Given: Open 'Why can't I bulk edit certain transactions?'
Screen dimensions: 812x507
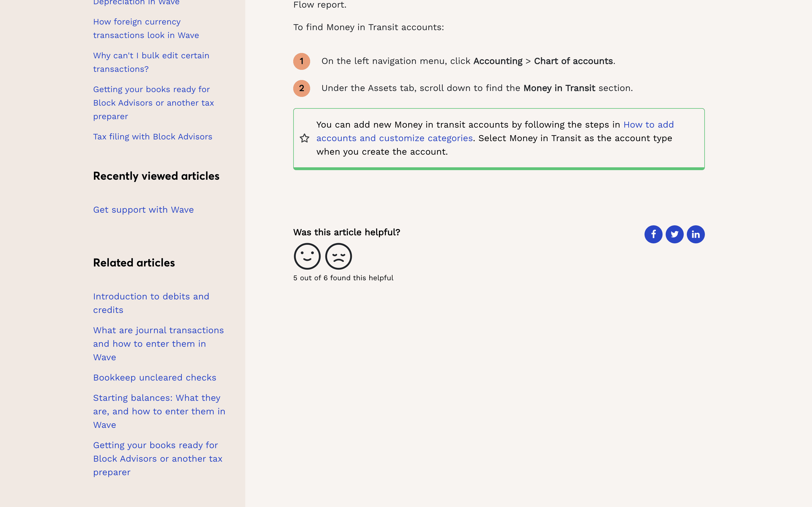Looking at the screenshot, I should [151, 62].
